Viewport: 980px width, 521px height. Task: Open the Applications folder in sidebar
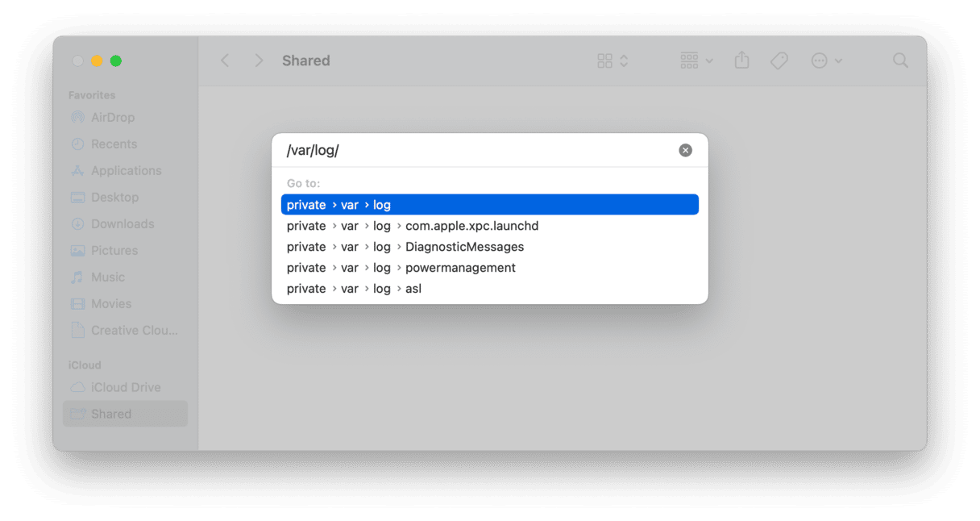click(126, 170)
